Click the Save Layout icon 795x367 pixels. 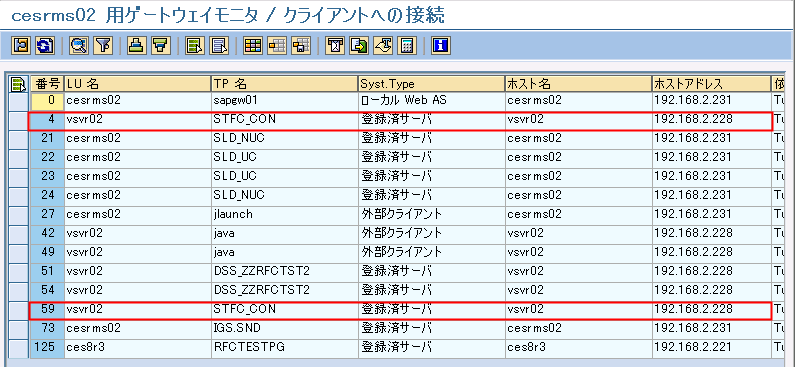point(301,46)
